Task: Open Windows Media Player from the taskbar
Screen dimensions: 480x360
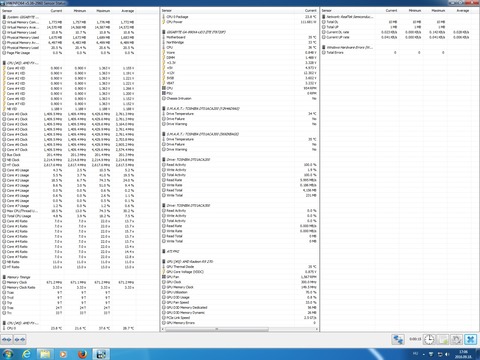Action: click(x=63, y=354)
